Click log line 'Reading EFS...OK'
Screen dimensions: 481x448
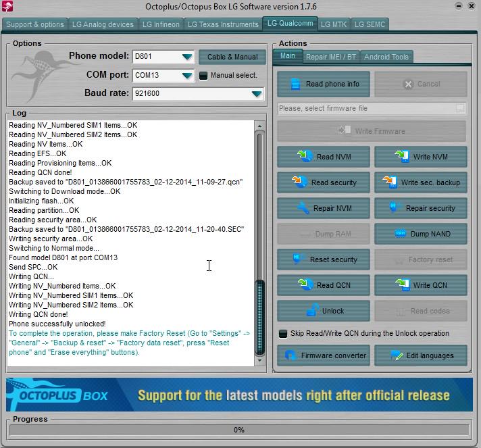tap(37, 153)
